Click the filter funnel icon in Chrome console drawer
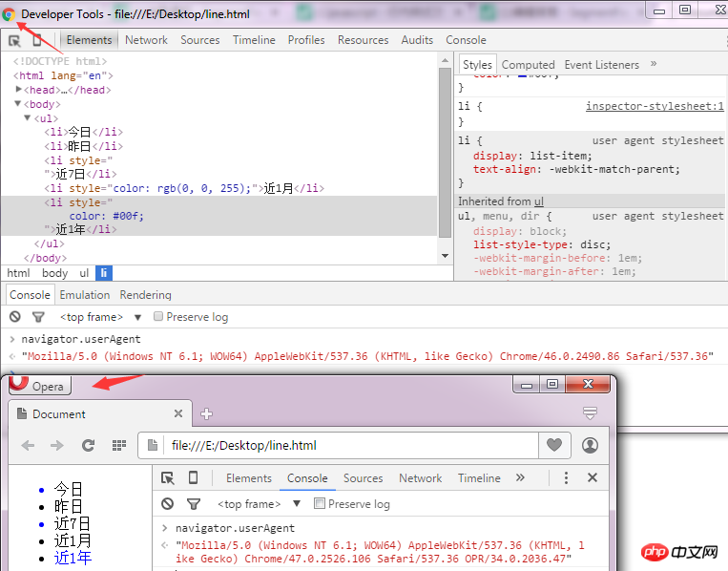 pos(38,317)
